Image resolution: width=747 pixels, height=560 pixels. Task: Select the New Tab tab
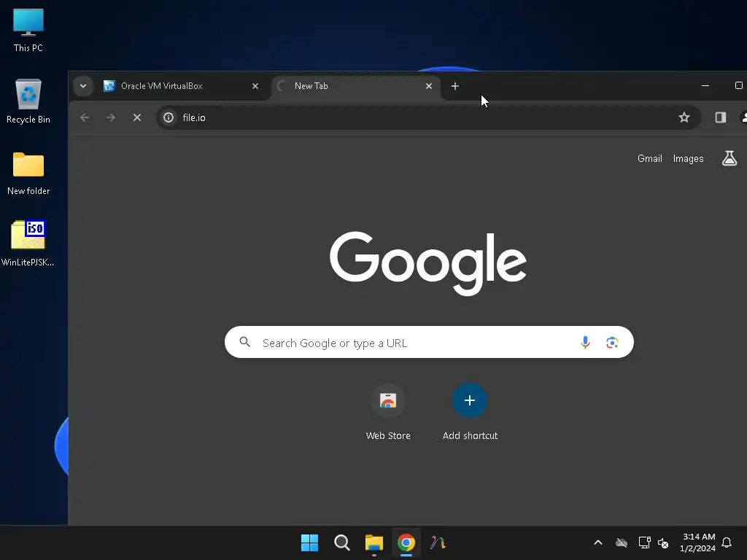[x=355, y=86]
